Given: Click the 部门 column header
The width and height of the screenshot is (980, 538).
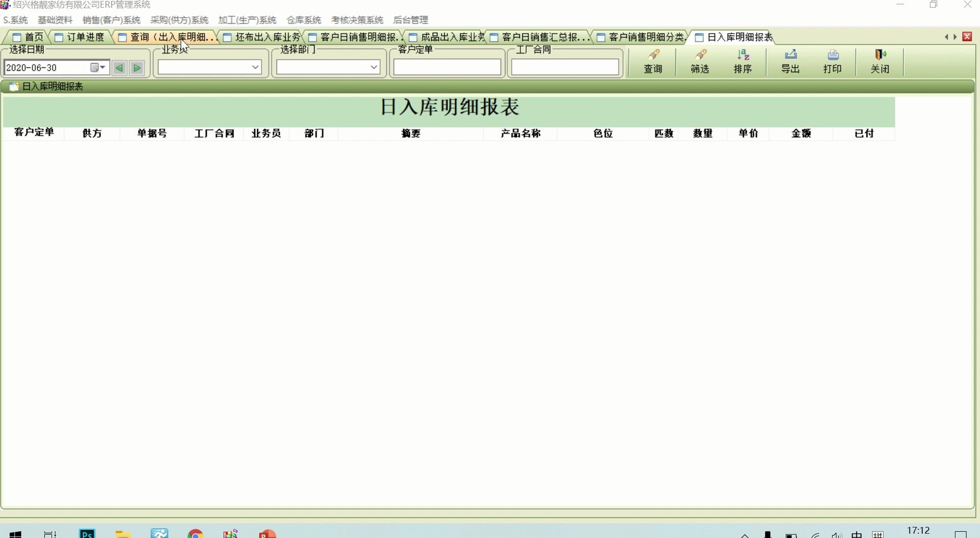Looking at the screenshot, I should [x=314, y=133].
